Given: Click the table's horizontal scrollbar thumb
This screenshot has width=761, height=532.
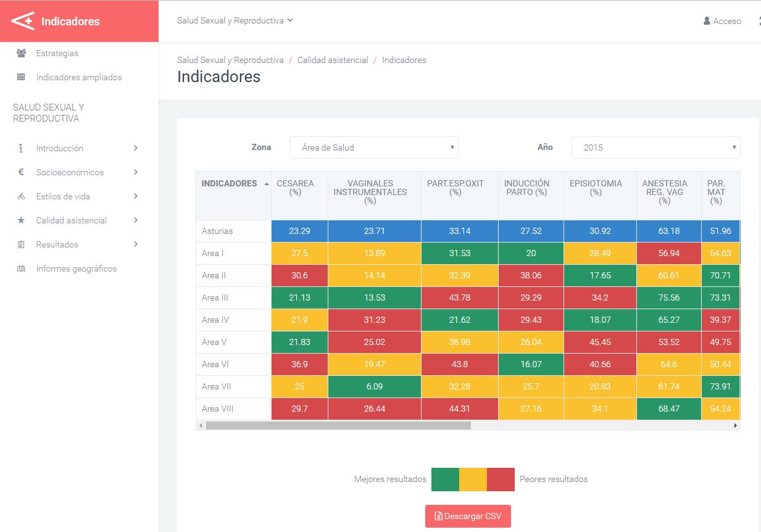Looking at the screenshot, I should (x=338, y=425).
